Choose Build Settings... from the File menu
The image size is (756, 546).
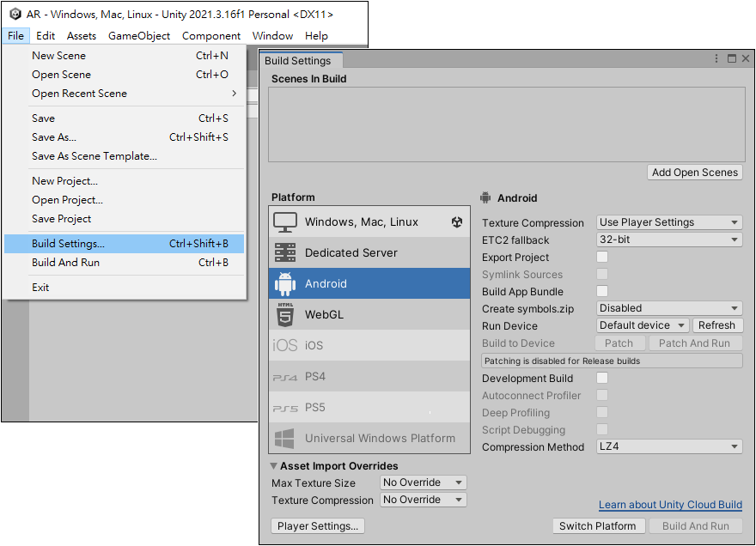pyautogui.click(x=69, y=244)
